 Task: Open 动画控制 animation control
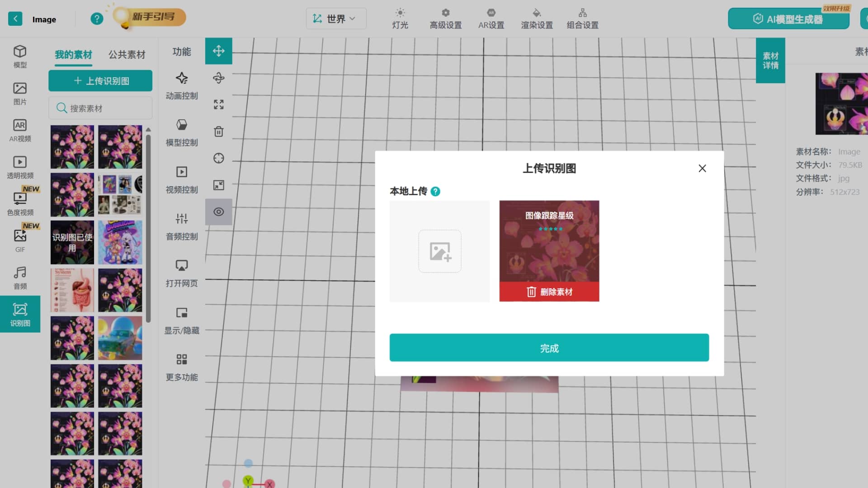tap(182, 86)
